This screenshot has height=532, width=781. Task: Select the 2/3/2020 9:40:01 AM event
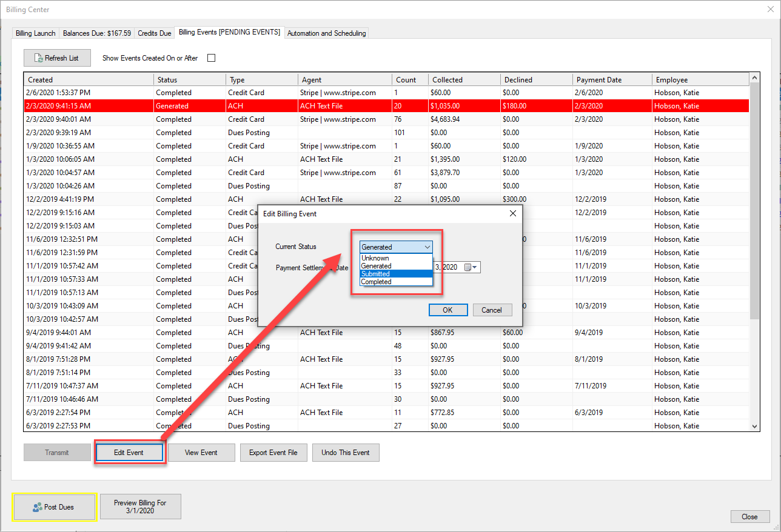click(387, 119)
